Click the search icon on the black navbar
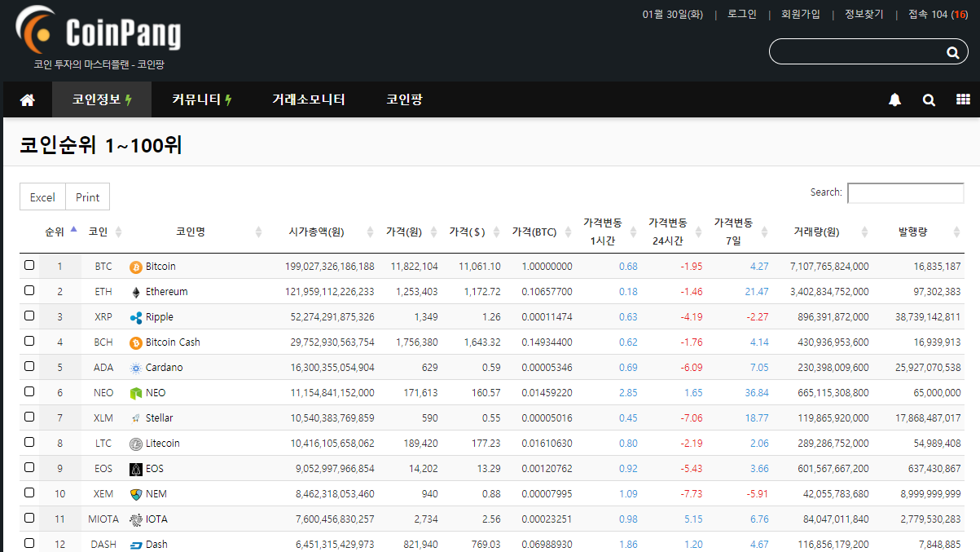Viewport: 980px width, 552px height. [929, 99]
